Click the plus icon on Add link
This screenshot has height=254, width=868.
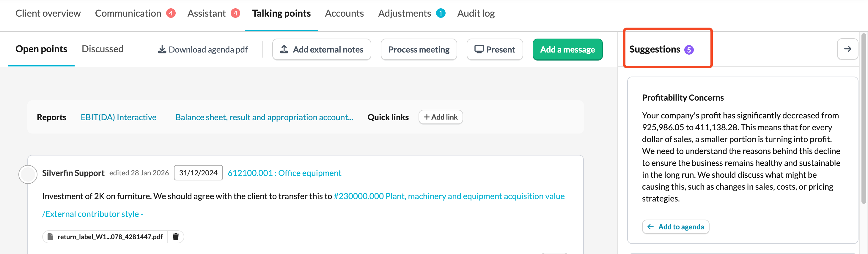tap(427, 117)
